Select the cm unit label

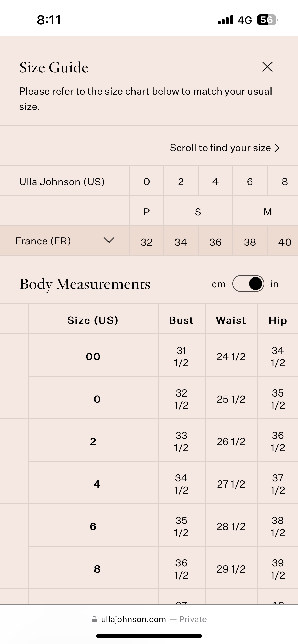219,284
